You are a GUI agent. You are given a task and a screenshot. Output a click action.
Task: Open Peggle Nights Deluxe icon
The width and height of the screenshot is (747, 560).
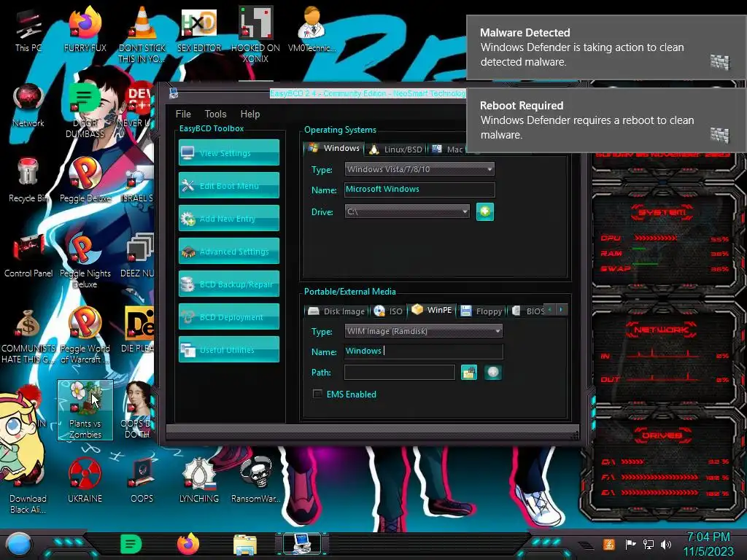85,261
